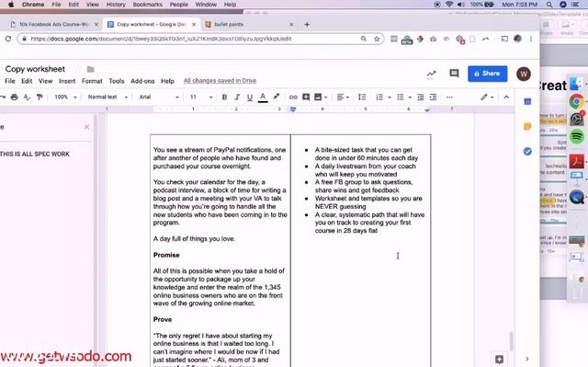The width and height of the screenshot is (588, 367).
Task: Show the side panel chevron at bottom right
Action: 526,359
